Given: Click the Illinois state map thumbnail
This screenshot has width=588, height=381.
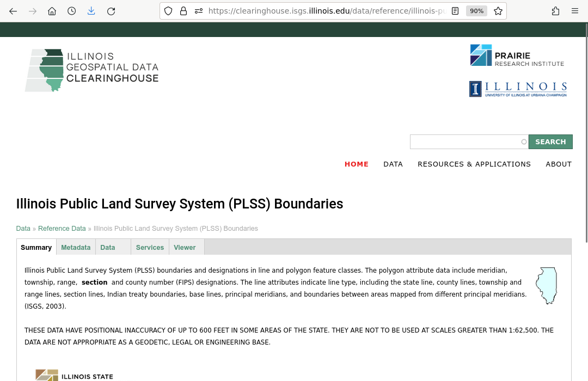Looking at the screenshot, I should point(546,286).
